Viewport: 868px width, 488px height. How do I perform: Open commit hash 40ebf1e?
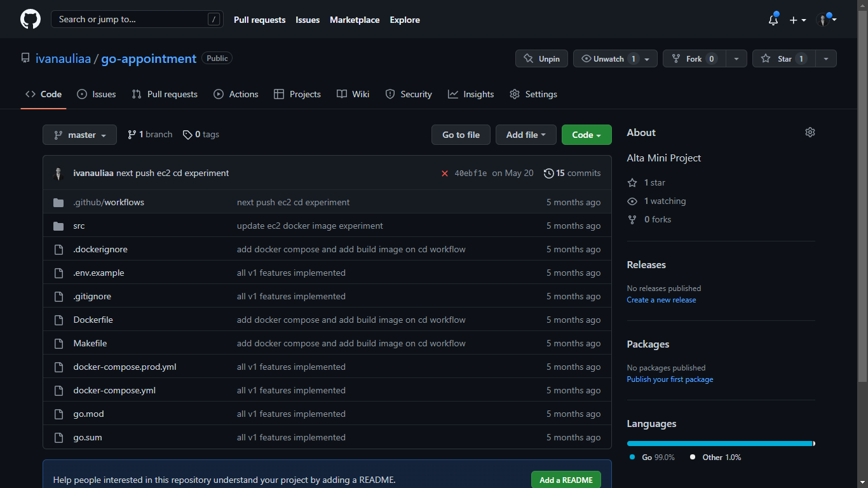tap(471, 173)
